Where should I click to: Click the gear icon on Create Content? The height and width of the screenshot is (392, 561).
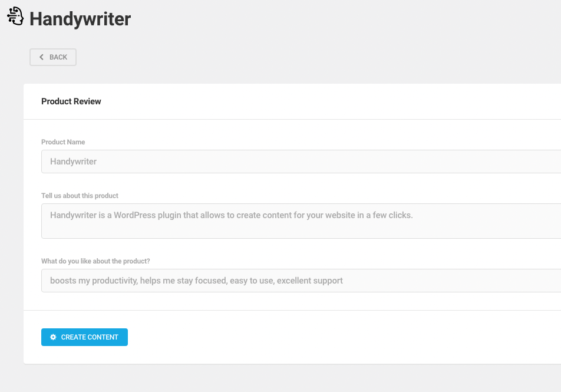pos(53,337)
